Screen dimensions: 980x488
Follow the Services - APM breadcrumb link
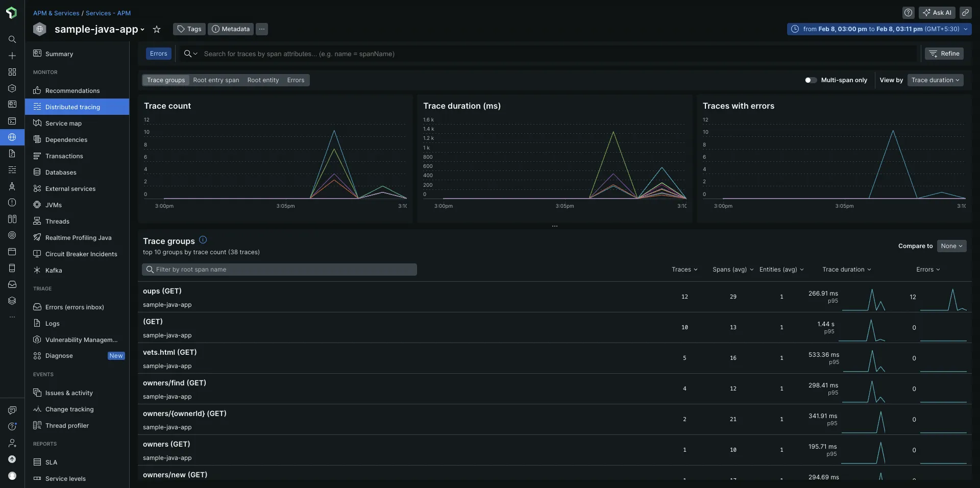[x=108, y=13]
